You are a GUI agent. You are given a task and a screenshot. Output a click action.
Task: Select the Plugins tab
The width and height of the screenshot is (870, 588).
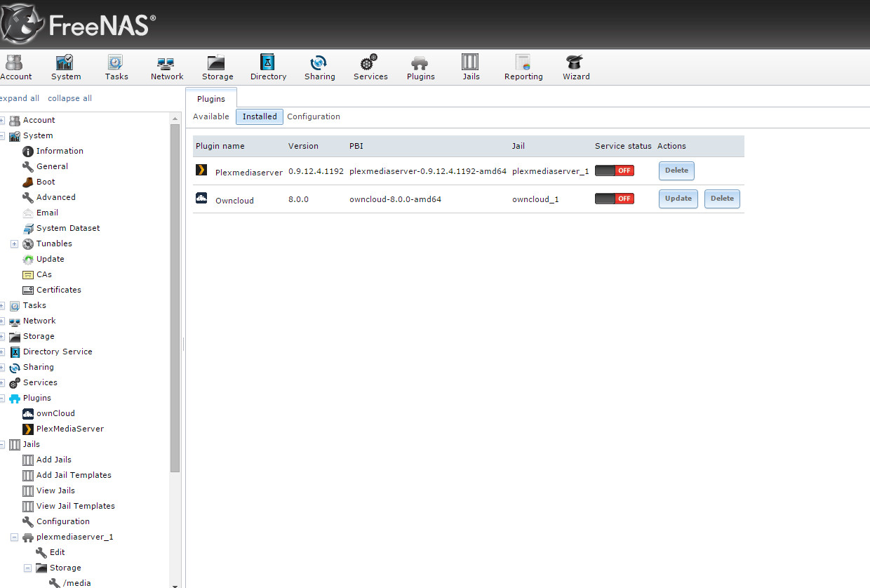click(x=211, y=98)
